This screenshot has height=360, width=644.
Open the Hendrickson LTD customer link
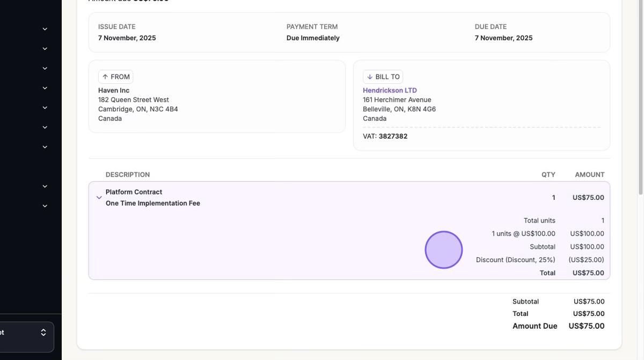click(x=390, y=90)
